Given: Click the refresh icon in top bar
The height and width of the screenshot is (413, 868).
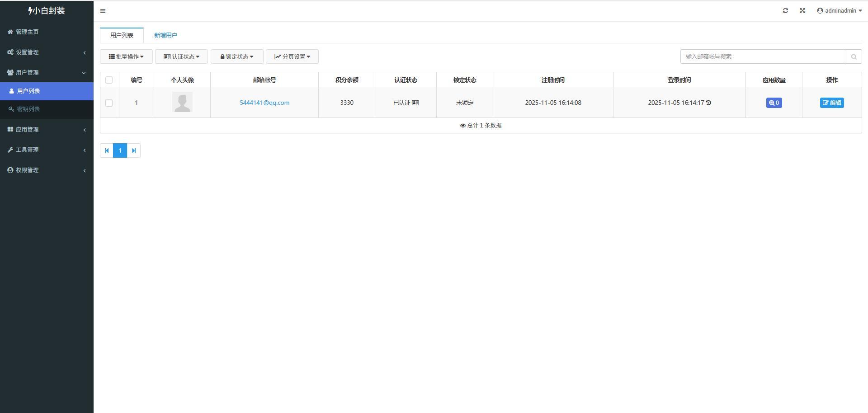Looking at the screenshot, I should pos(785,10).
